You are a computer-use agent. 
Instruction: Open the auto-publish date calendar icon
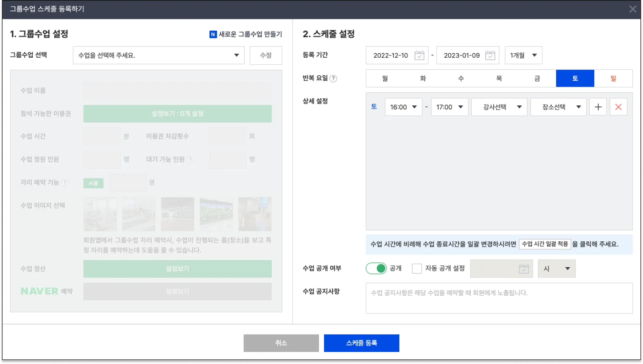click(523, 269)
